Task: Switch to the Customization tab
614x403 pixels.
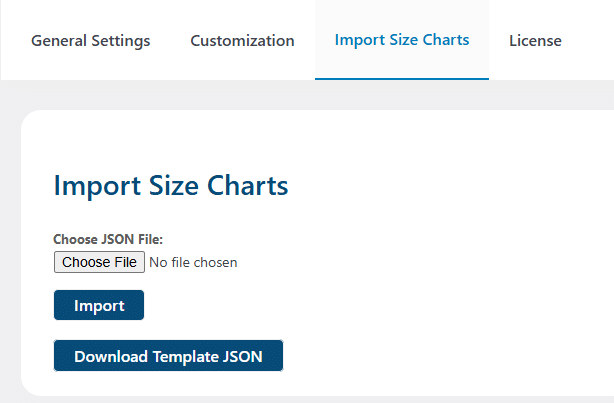Action: click(242, 41)
